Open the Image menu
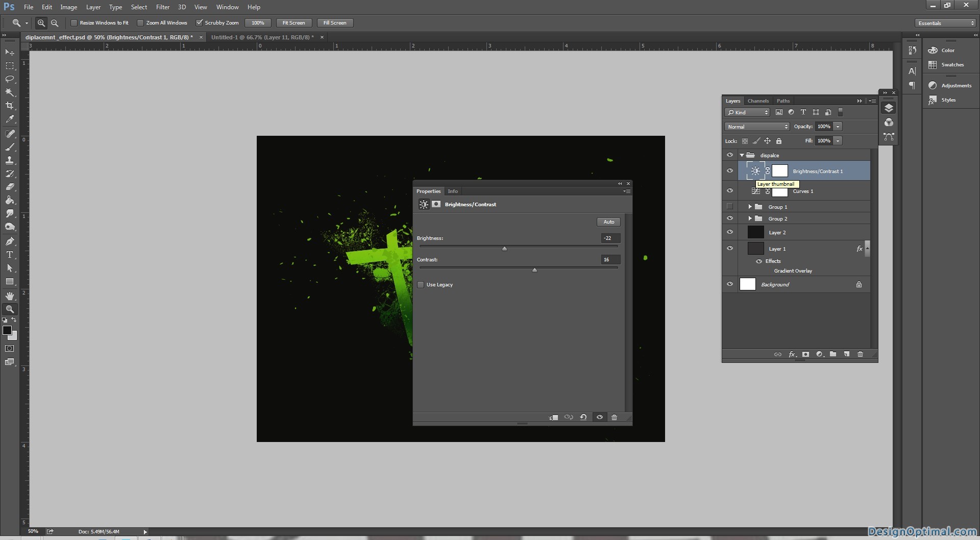980x540 pixels. [x=68, y=7]
